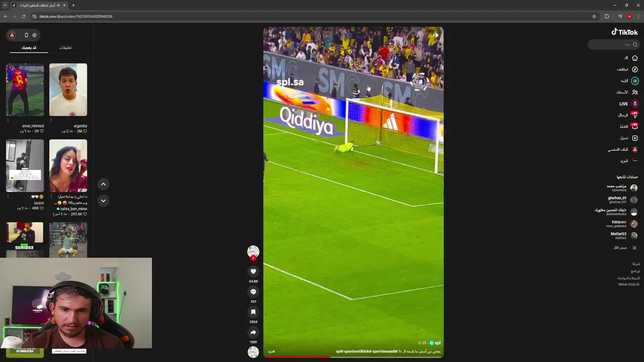Share the video with the arrow icon
This screenshot has width=644, height=362.
coord(253,332)
